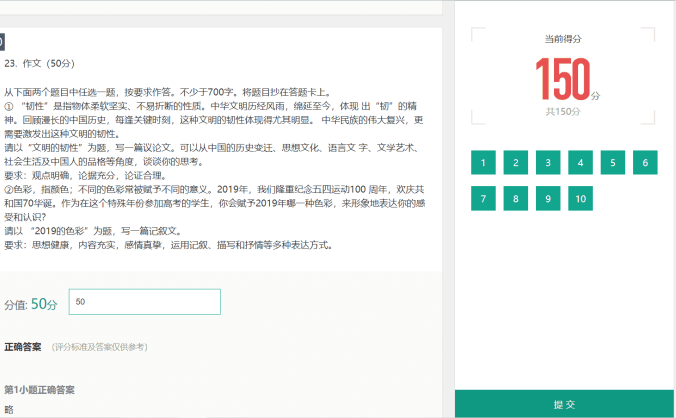
Task: Click the 评分标准及答案仅供参考 note
Action: (x=100, y=347)
